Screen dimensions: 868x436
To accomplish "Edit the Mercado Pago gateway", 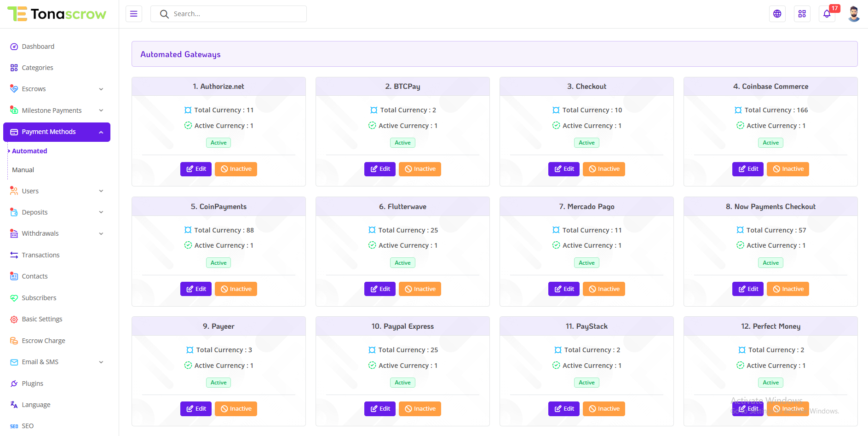I will tap(564, 289).
